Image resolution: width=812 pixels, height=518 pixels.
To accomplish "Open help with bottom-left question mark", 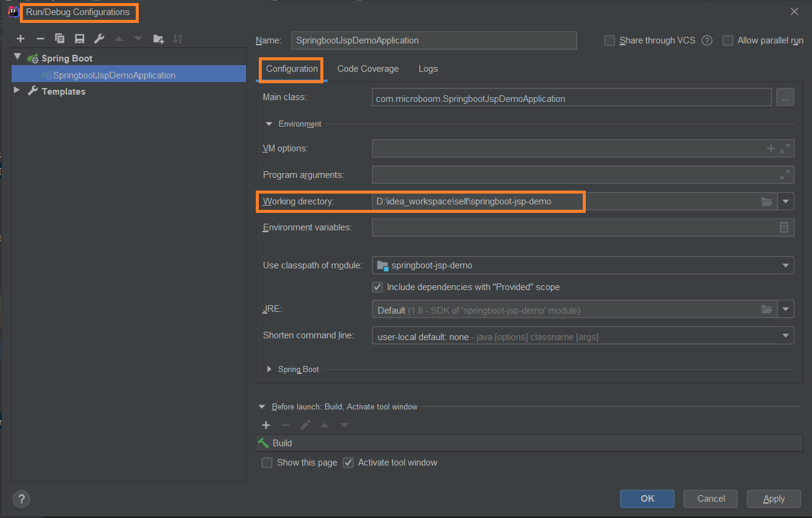I will 21,499.
